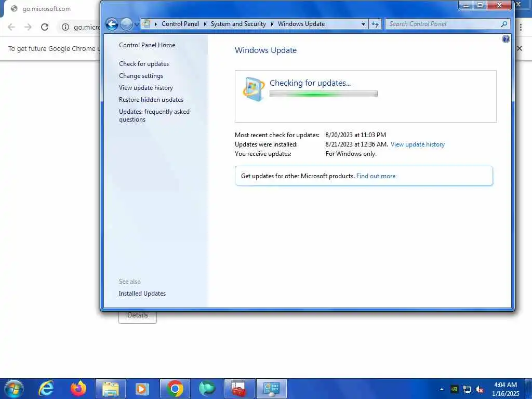
Task: Open the taskbar clock showing 4:04 AM
Action: tap(505, 389)
